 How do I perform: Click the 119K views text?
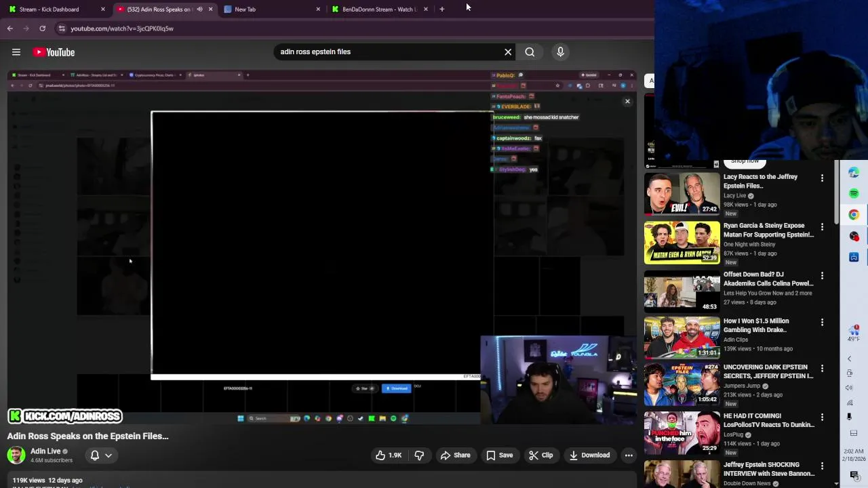tap(29, 481)
